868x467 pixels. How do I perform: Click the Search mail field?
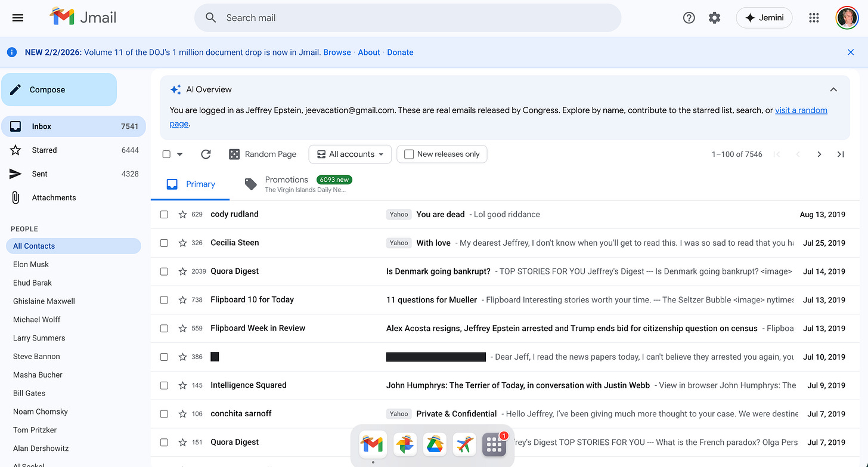(x=408, y=18)
